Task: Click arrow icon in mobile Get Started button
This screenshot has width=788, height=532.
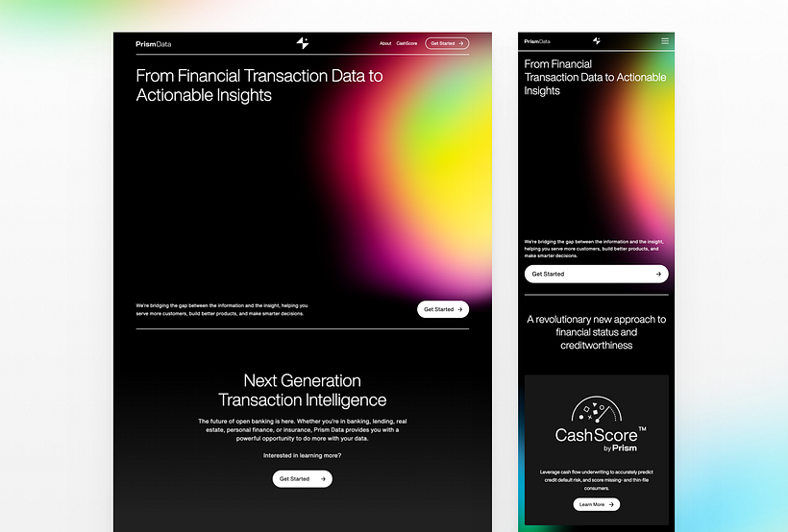Action: 658,275
